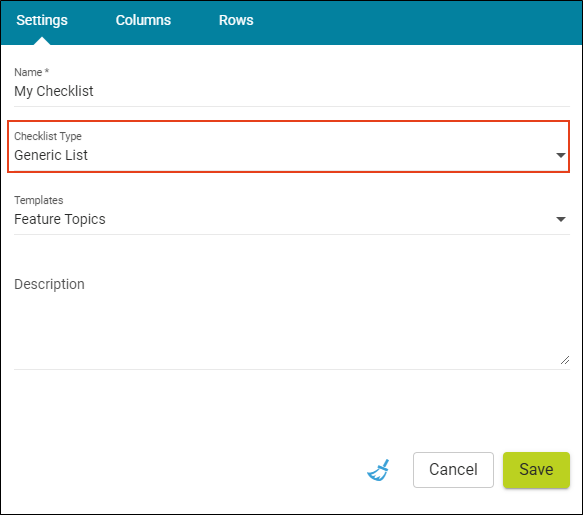Click the Description box resize handle

[565, 360]
